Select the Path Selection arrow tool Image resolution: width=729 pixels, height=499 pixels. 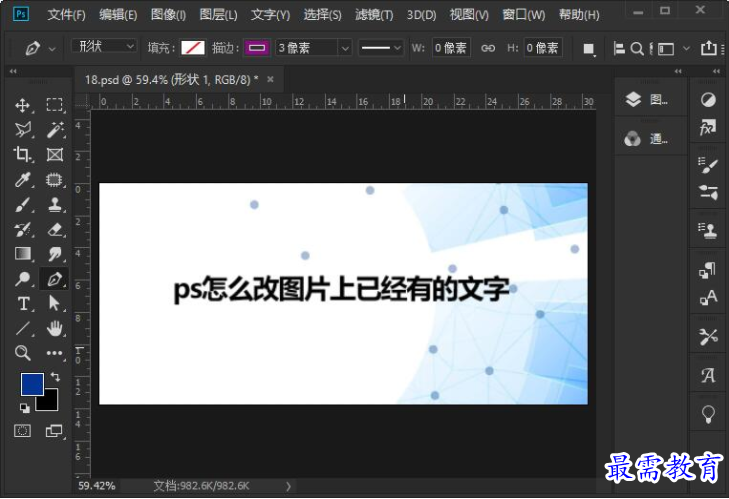click(x=54, y=304)
